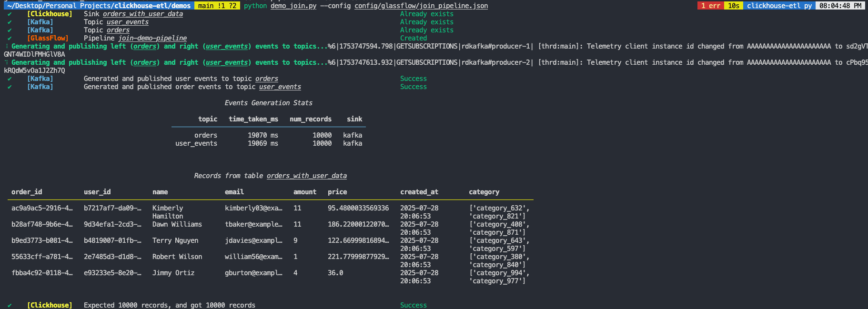Click the price 36.0
The width and height of the screenshot is (868, 309).
335,273
